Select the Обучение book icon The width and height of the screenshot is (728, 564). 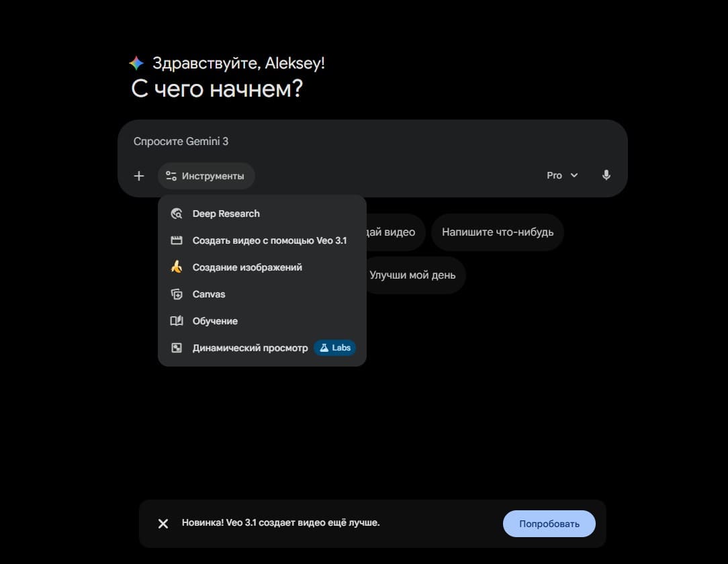tap(176, 320)
